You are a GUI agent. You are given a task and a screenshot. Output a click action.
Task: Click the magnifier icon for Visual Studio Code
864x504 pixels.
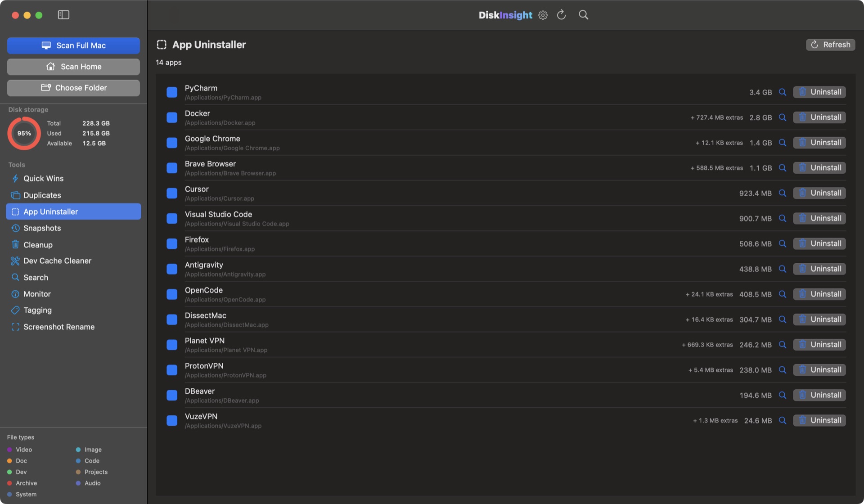click(783, 218)
